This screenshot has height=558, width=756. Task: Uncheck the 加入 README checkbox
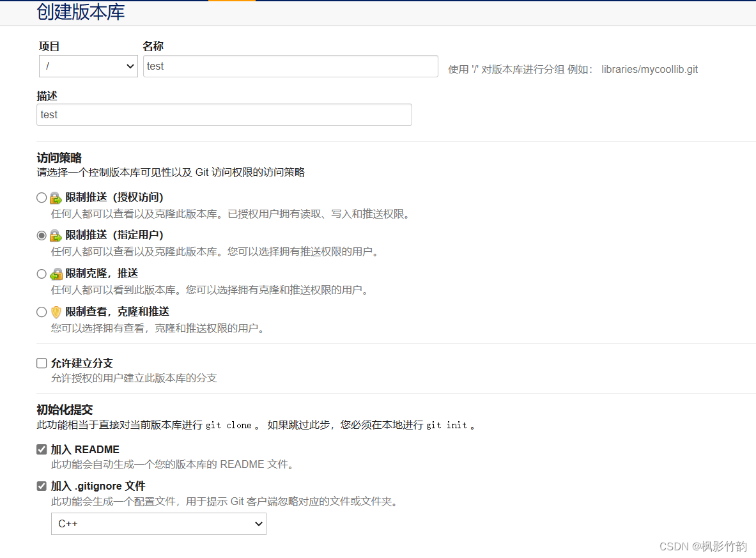41,449
